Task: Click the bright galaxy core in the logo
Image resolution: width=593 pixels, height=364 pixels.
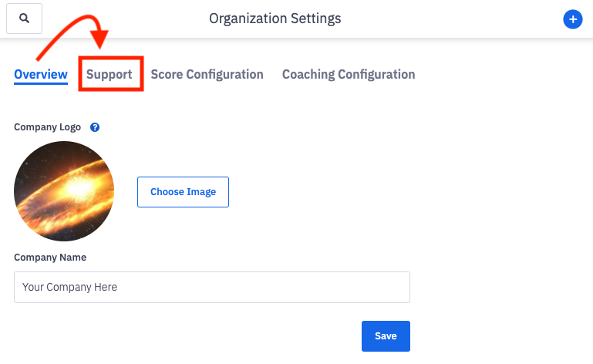Action: 77,187
